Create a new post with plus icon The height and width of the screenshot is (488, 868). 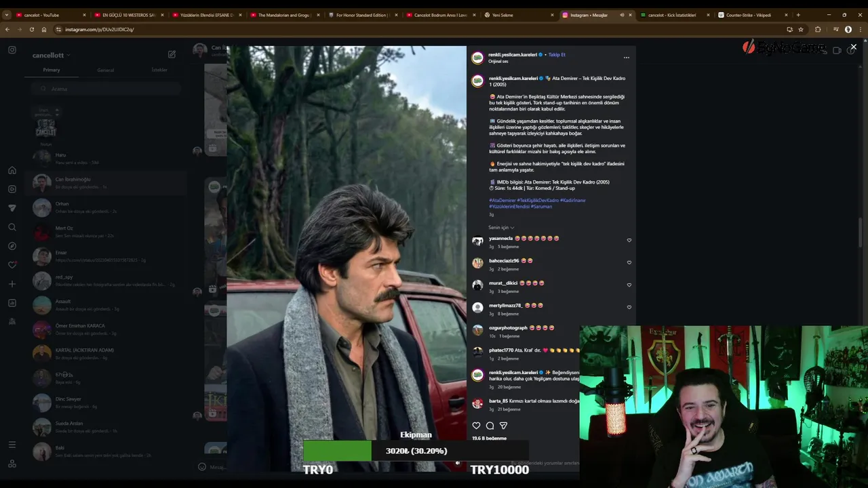tap(12, 284)
